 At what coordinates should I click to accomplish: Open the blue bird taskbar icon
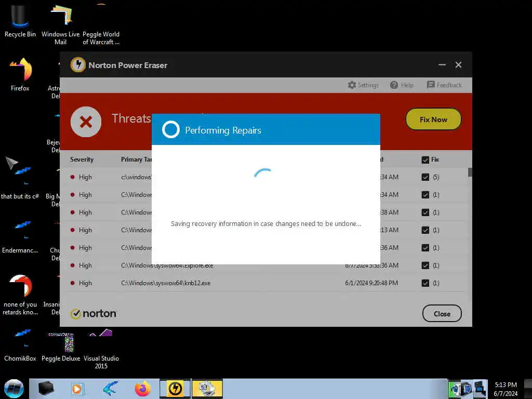click(111, 389)
